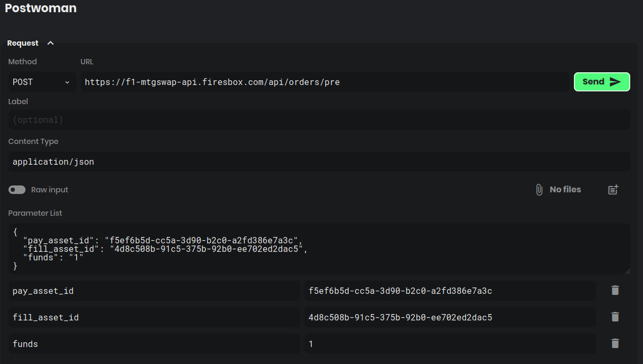The image size is (643, 364).
Task: Click the Content Type application/json field
Action: [x=319, y=162]
